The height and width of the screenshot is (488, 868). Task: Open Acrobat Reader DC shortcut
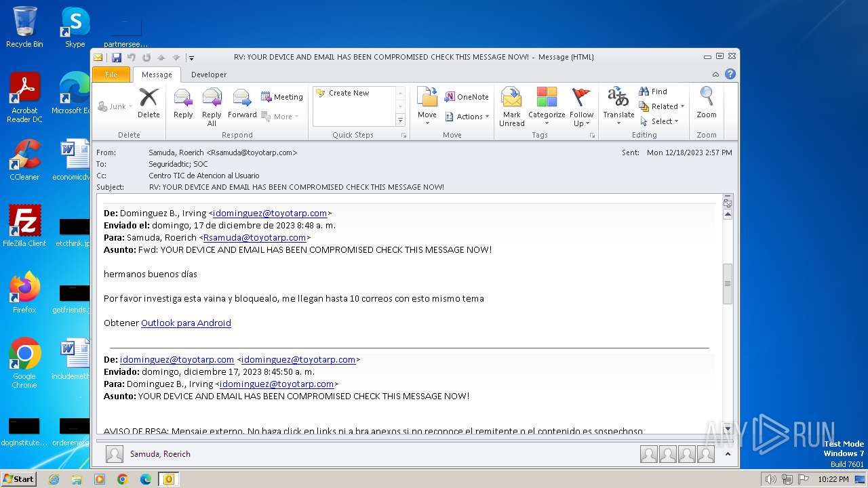(x=24, y=98)
